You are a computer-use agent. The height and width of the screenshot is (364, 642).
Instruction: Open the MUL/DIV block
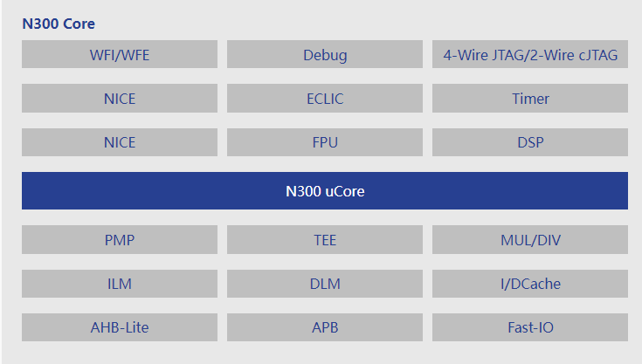[x=530, y=240]
